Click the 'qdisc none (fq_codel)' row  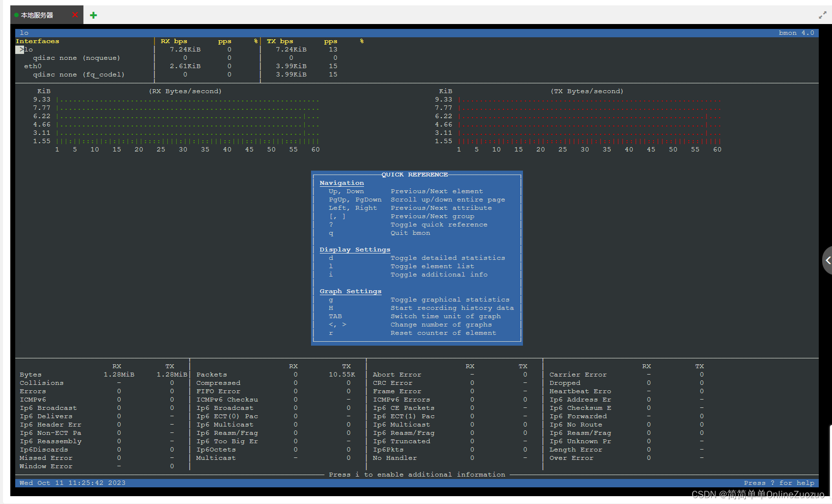point(78,75)
